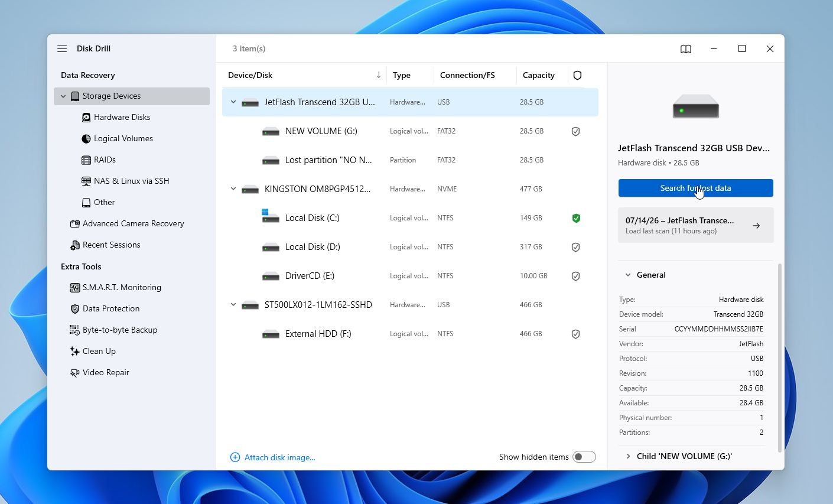Image resolution: width=833 pixels, height=504 pixels.
Task: Expand the Child 'NEW VOLUME (G:)' section
Action: pos(627,456)
